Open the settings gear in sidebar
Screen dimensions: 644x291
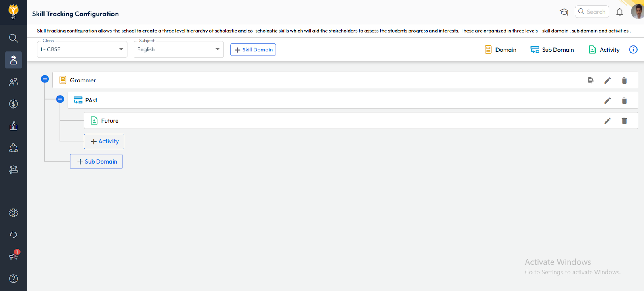13,213
